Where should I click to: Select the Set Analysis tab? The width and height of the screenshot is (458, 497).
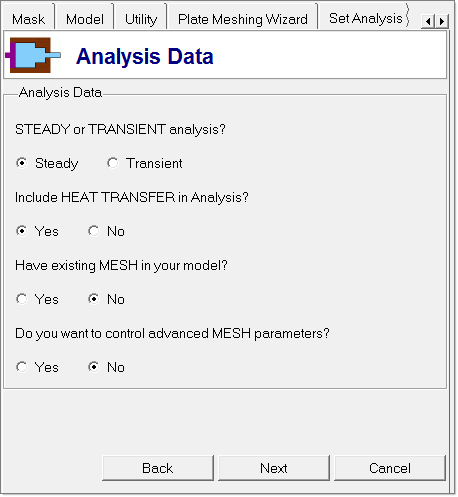pyautogui.click(x=365, y=19)
